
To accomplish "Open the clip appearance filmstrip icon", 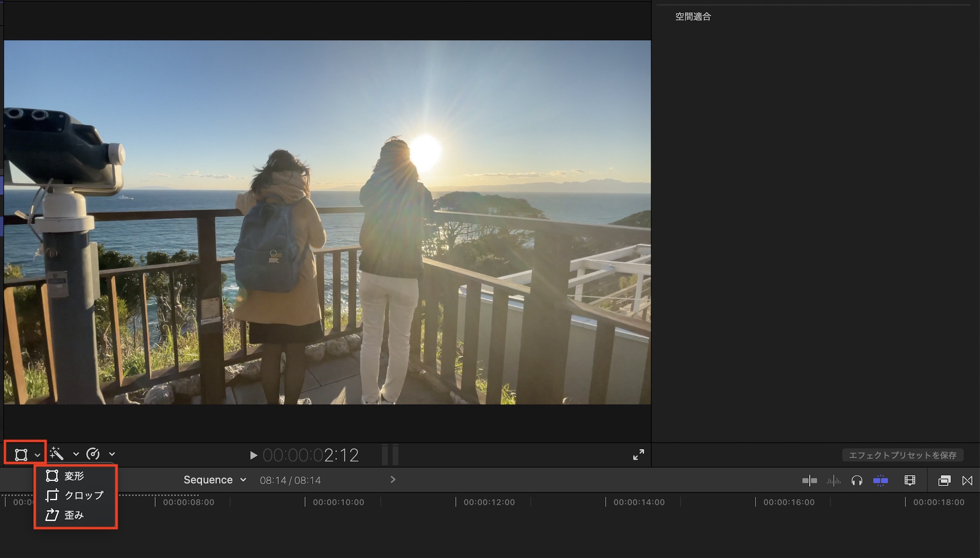I will pos(909,481).
